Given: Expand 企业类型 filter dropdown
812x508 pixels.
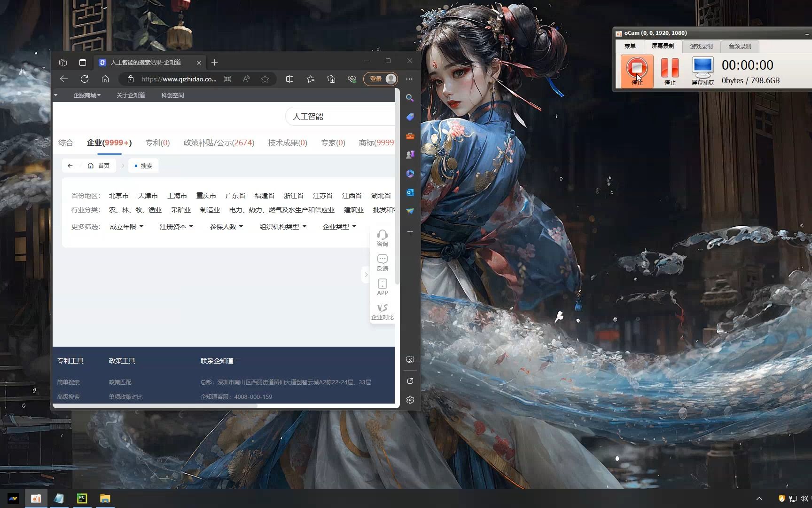Looking at the screenshot, I should click(339, 227).
